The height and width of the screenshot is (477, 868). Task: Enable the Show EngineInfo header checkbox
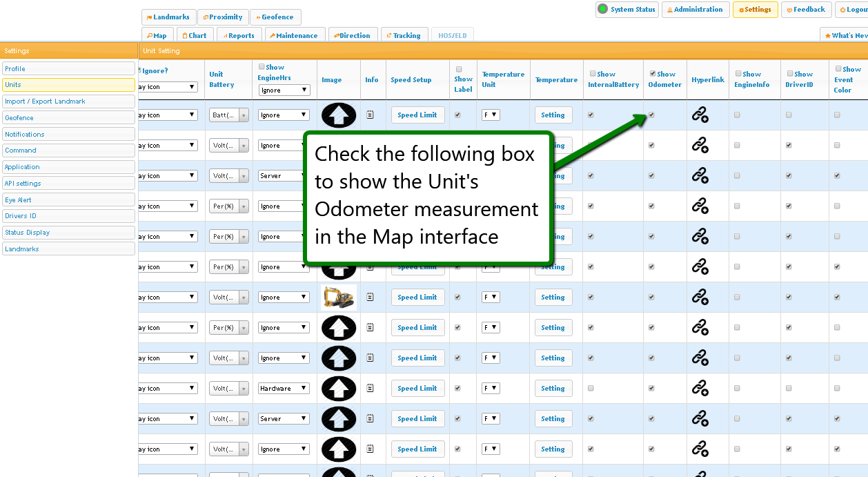point(738,74)
